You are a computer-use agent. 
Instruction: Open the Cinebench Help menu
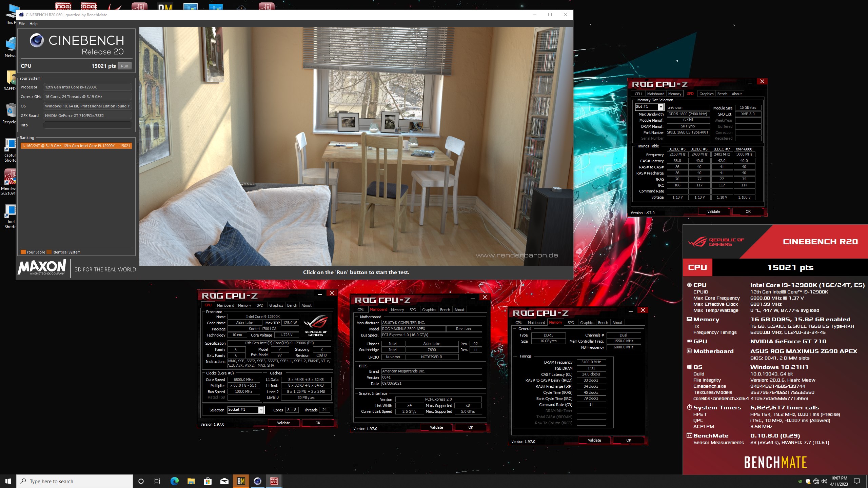(34, 24)
